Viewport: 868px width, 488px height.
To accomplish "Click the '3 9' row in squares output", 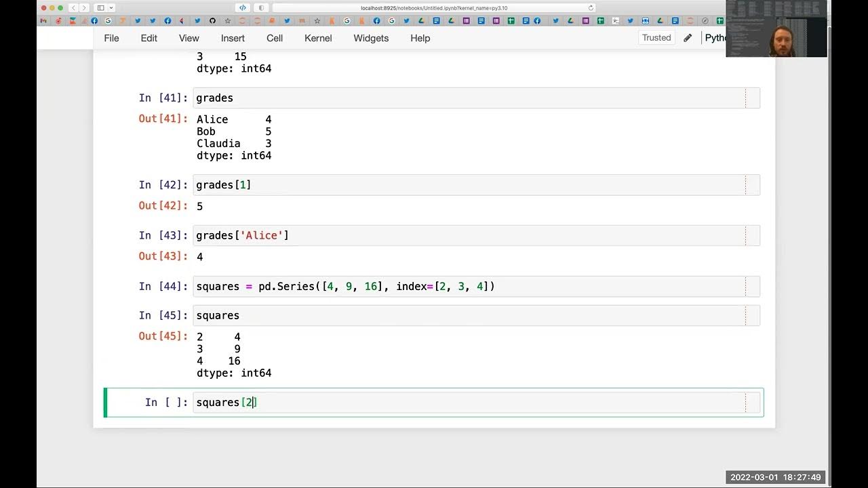I will [x=218, y=349].
